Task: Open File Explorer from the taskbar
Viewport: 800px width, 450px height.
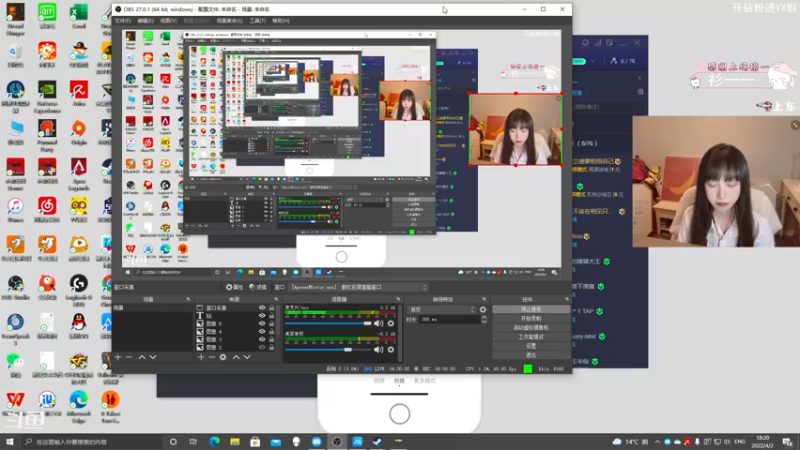Action: (235, 441)
